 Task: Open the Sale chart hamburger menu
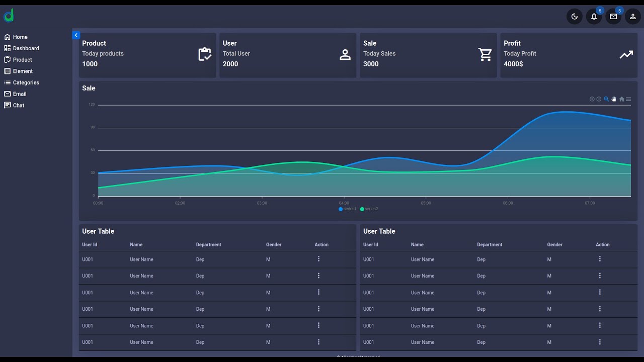tap(628, 99)
